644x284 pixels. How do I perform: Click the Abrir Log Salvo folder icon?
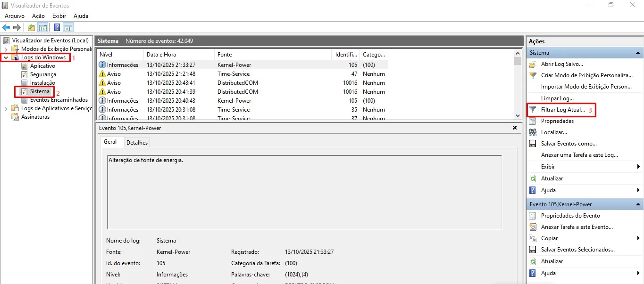(533, 64)
